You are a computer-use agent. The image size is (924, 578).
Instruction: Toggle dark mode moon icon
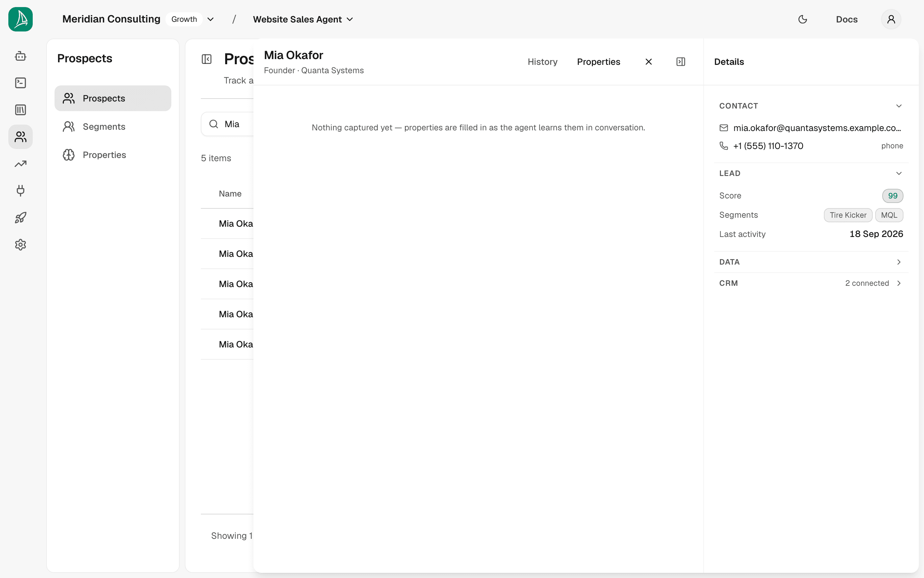click(x=803, y=19)
